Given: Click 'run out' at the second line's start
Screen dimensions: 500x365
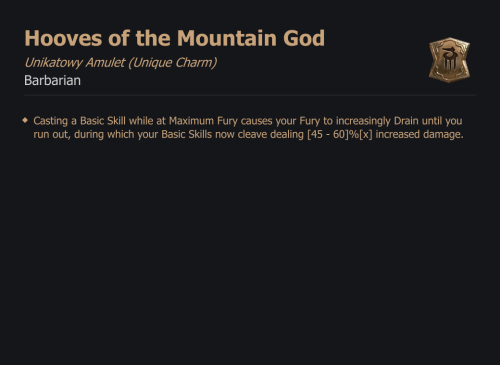Looking at the screenshot, I should pyautogui.click(x=51, y=134).
